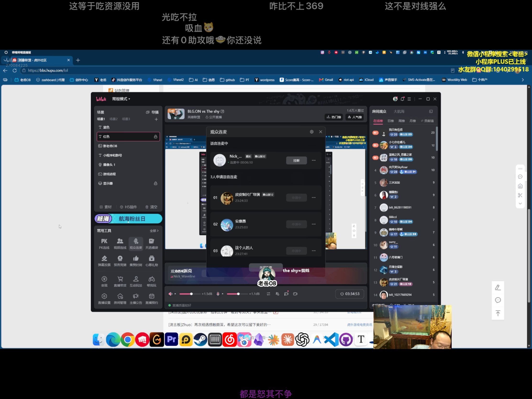Click the camera record icon in control bar
This screenshot has height=399, width=532.
[x=295, y=294]
